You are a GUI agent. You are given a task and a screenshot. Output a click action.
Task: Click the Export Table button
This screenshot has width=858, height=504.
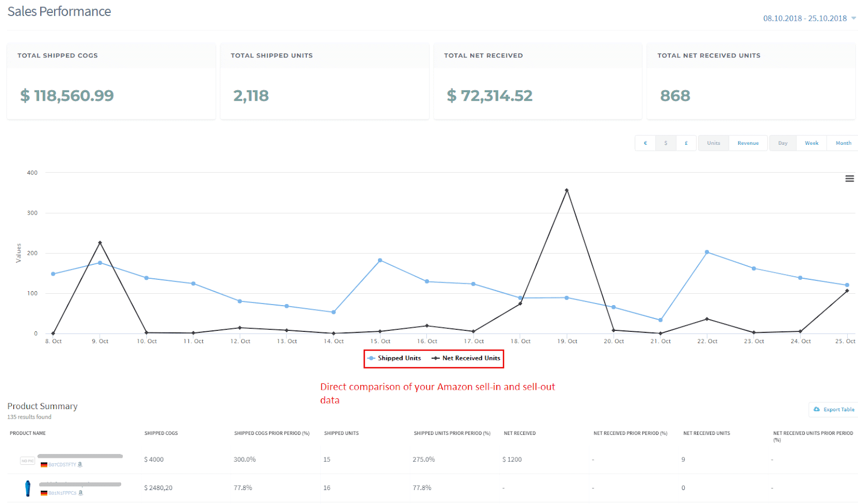tap(834, 410)
